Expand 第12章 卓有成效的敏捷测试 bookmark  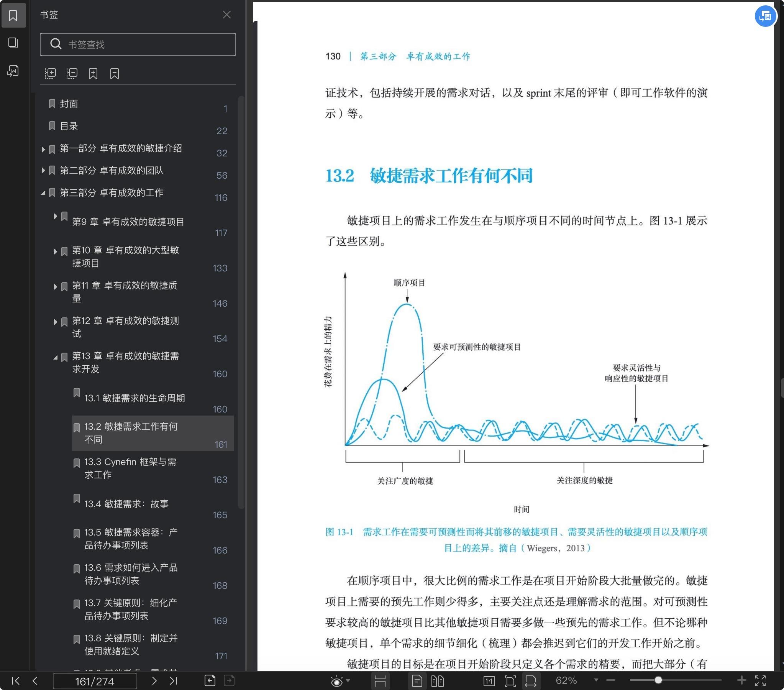(x=55, y=322)
